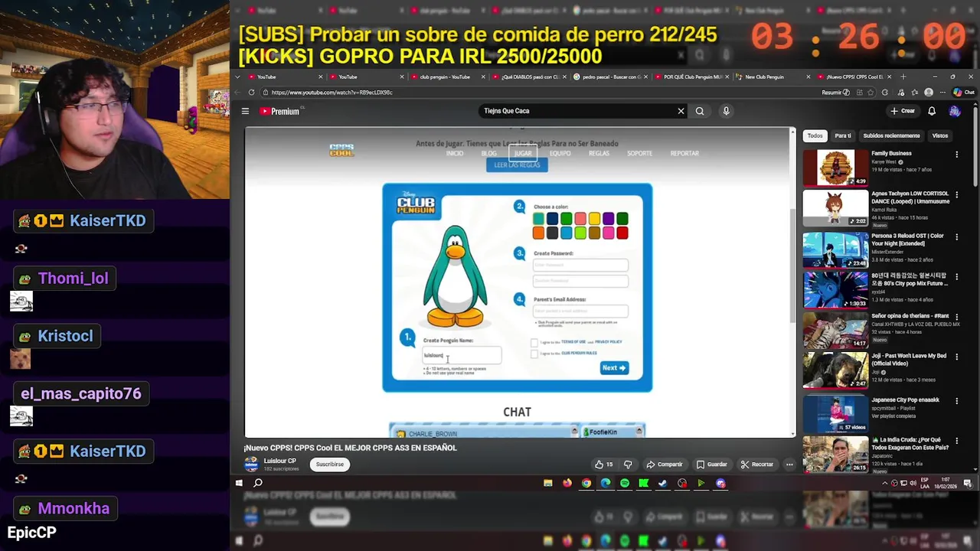Start voice search with the microphone icon
This screenshot has height=551, width=980.
coord(726,111)
